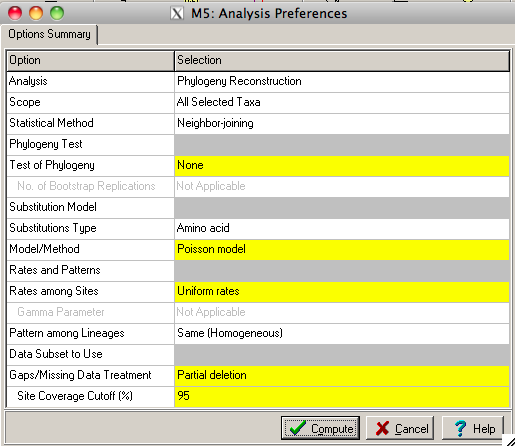Switch to the Options Summary tab
Screen dimensions: 515x446
click(49, 34)
